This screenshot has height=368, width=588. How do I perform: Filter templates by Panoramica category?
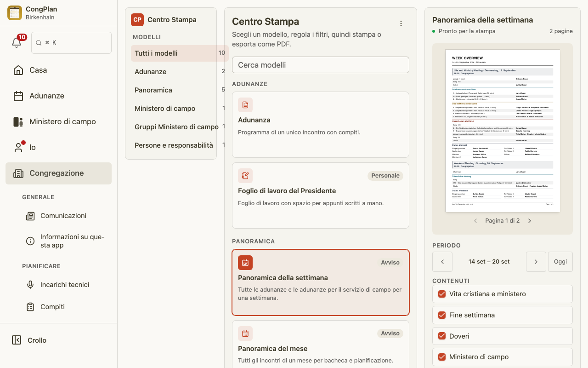pos(180,90)
